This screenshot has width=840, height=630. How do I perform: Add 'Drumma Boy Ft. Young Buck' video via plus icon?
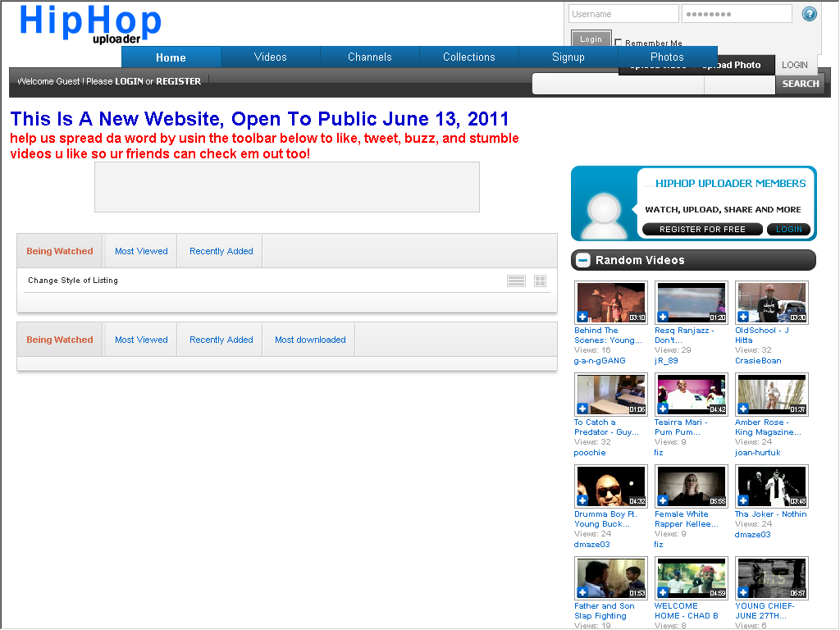pos(582,500)
